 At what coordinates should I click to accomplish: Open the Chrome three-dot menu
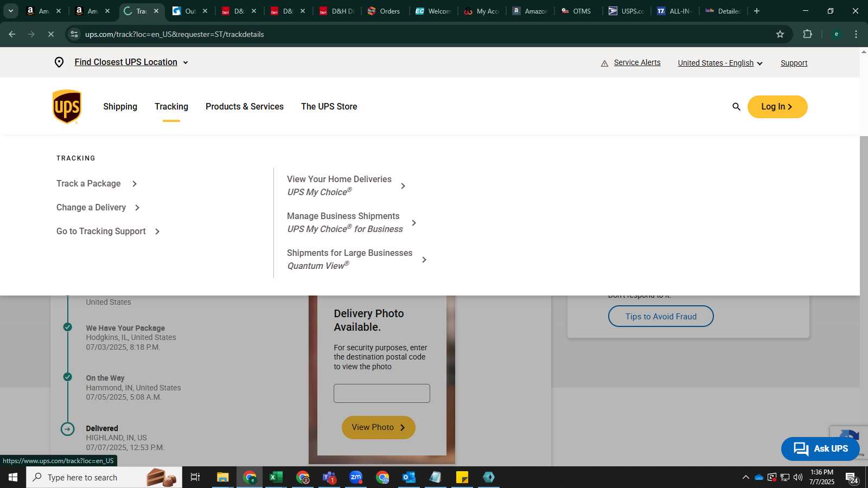click(x=856, y=34)
